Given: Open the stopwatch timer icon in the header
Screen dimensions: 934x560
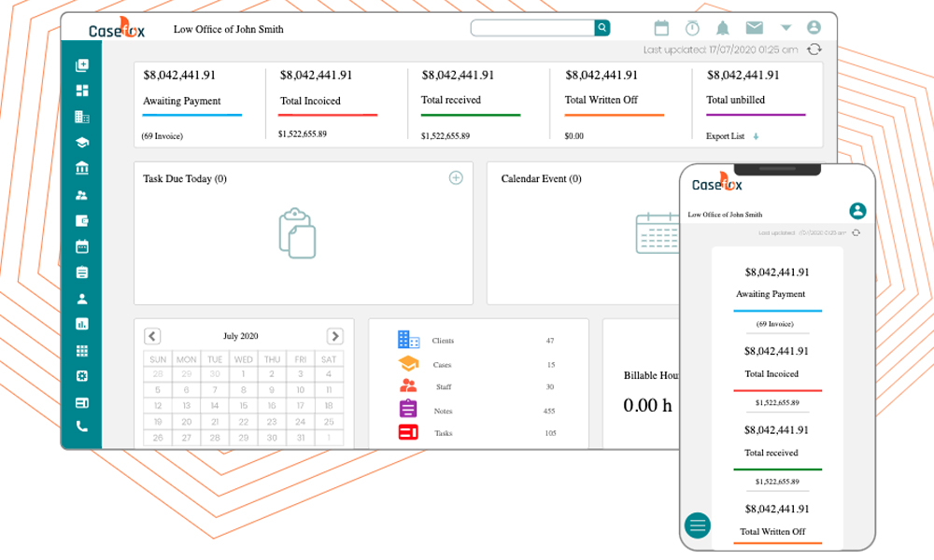Looking at the screenshot, I should click(692, 28).
